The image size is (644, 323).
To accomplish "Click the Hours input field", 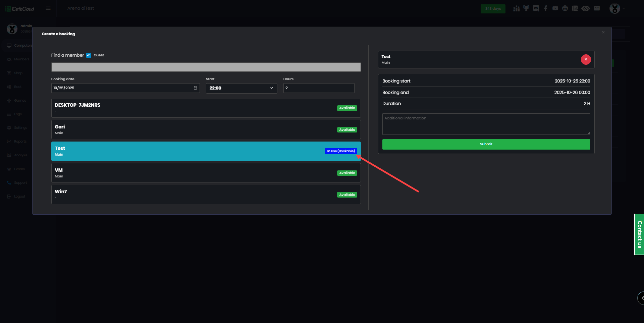I will [x=319, y=88].
